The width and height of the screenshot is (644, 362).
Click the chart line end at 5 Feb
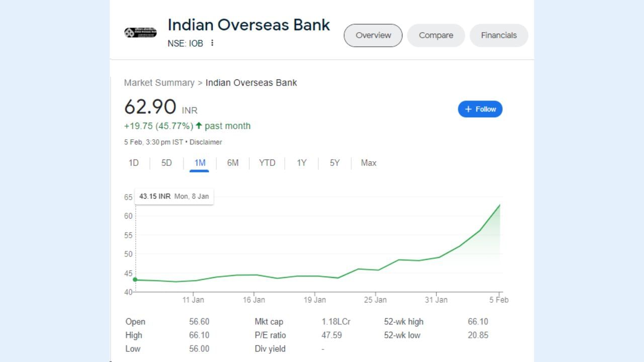pos(500,205)
